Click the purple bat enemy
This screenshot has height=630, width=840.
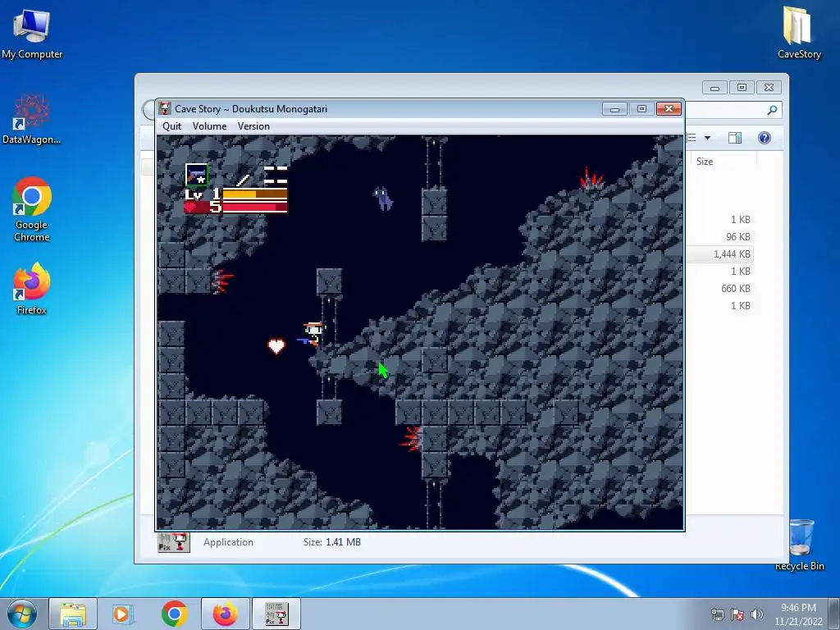click(x=382, y=199)
